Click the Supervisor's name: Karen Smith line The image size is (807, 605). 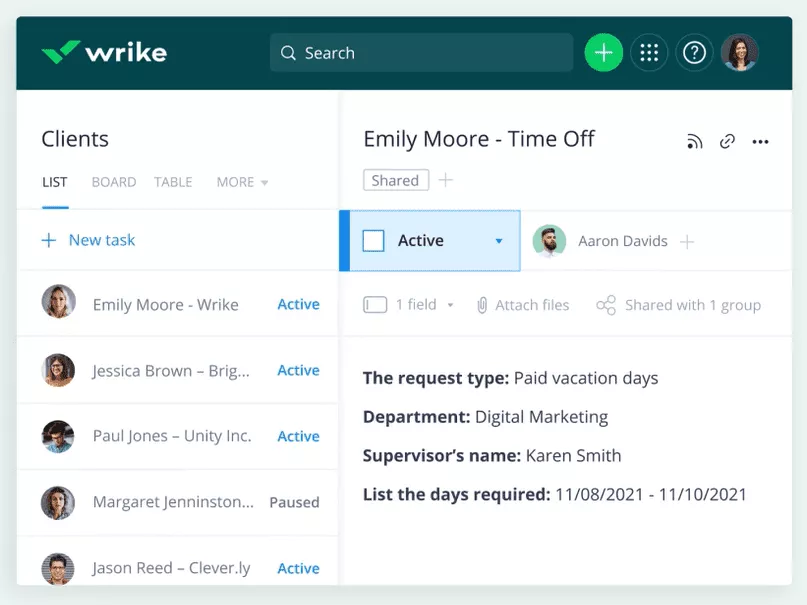492,455
